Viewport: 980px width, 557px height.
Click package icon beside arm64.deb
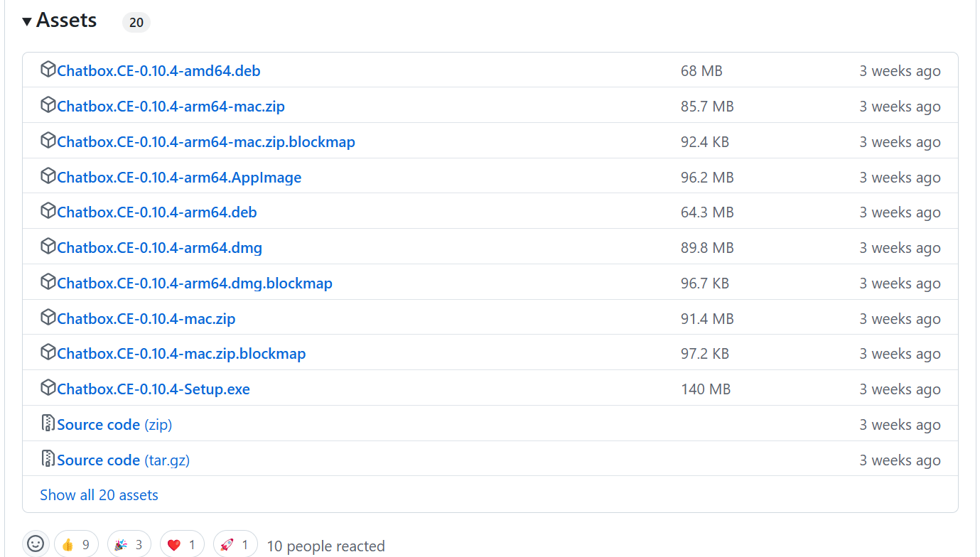(x=48, y=211)
